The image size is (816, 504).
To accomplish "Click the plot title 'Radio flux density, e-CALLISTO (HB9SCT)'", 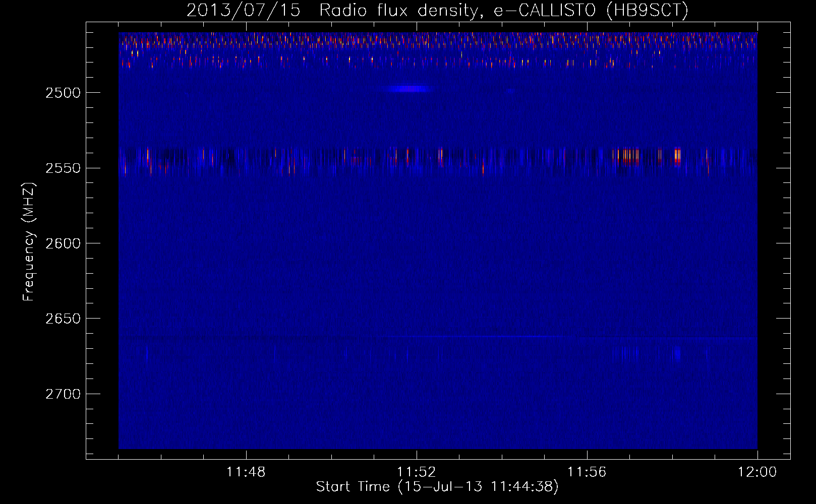I will (x=504, y=11).
